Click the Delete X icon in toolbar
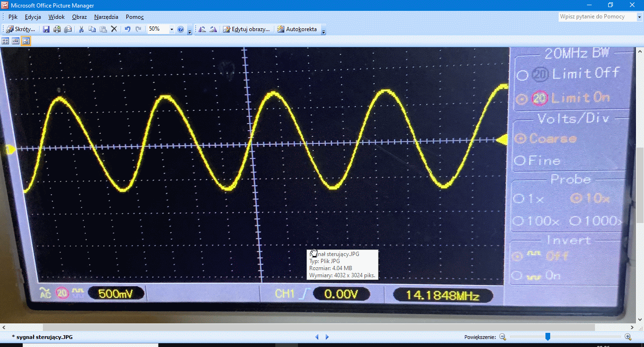This screenshot has height=347, width=644. (x=114, y=29)
